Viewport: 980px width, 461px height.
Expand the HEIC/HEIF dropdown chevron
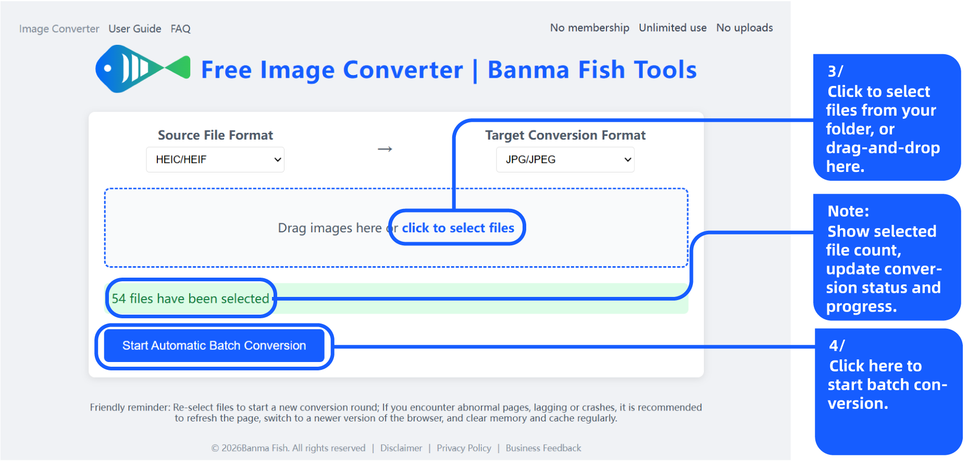(x=278, y=160)
